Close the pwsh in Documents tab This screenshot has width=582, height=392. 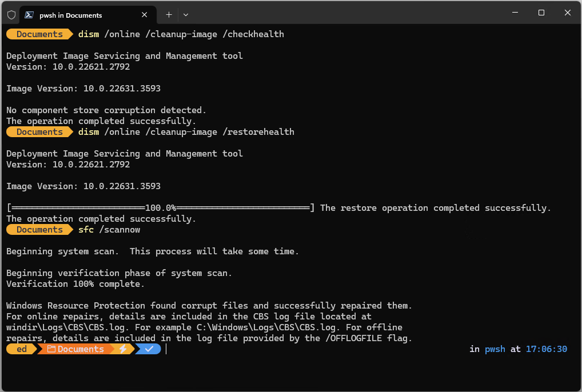(145, 14)
